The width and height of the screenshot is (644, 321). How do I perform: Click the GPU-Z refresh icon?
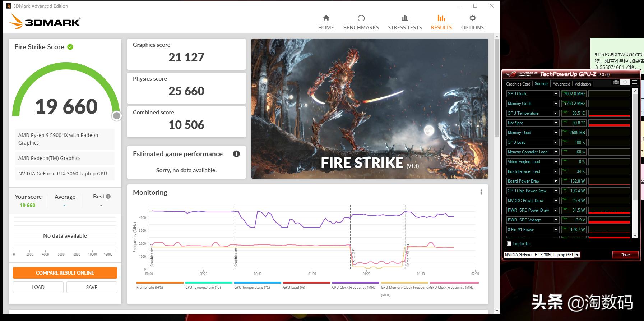pyautogui.click(x=625, y=82)
